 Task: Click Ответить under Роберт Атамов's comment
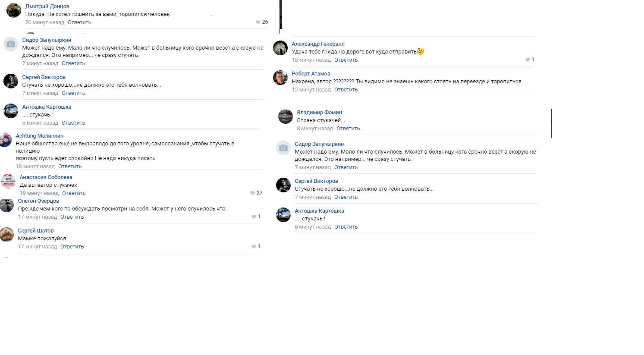point(346,90)
